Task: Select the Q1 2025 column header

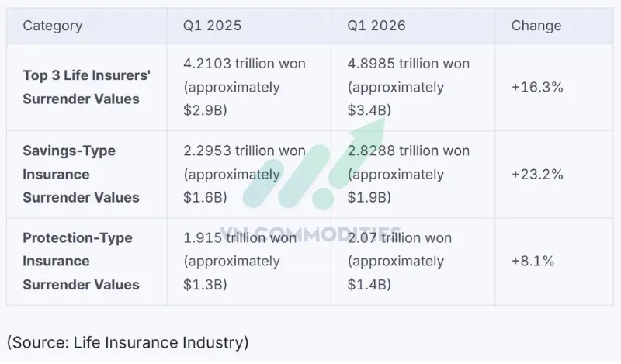Action: click(212, 26)
